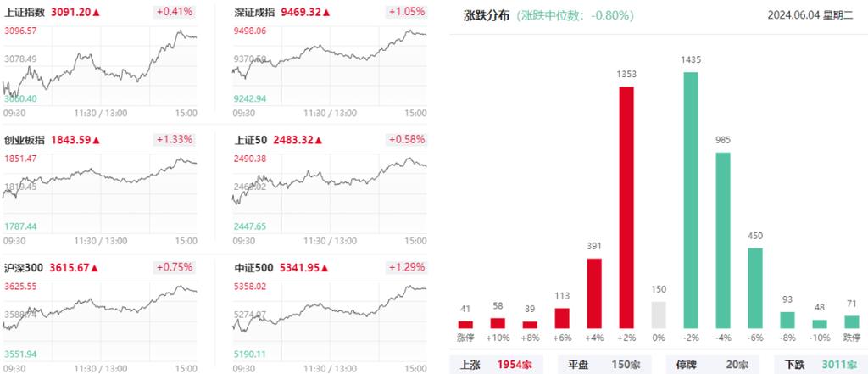Click the up arrow after 1843.59
Viewport: 868px width, 374px height.
(x=96, y=140)
